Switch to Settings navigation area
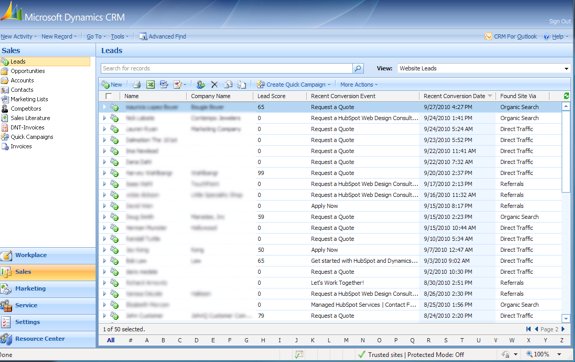The height and width of the screenshot is (362, 575). 48,322
